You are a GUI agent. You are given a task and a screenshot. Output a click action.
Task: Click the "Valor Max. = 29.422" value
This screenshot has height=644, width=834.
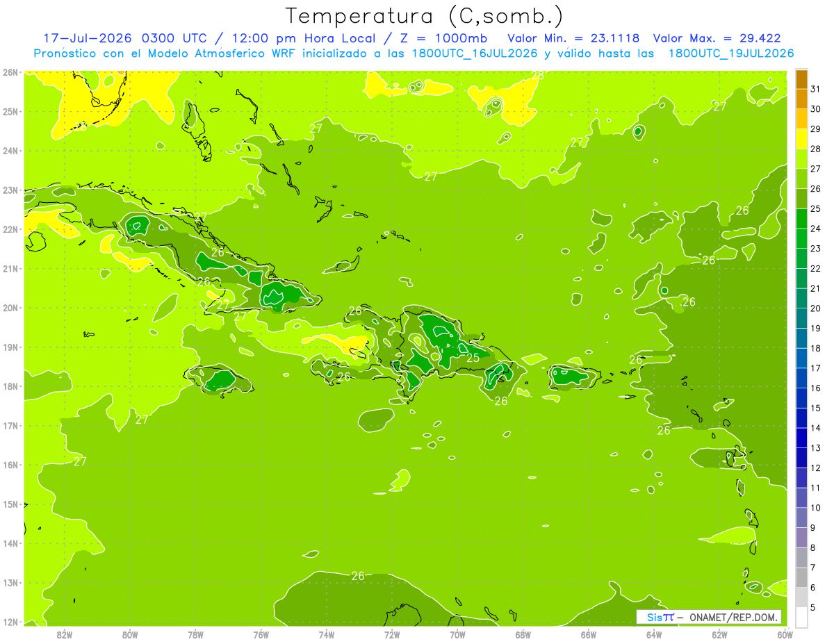(717, 38)
